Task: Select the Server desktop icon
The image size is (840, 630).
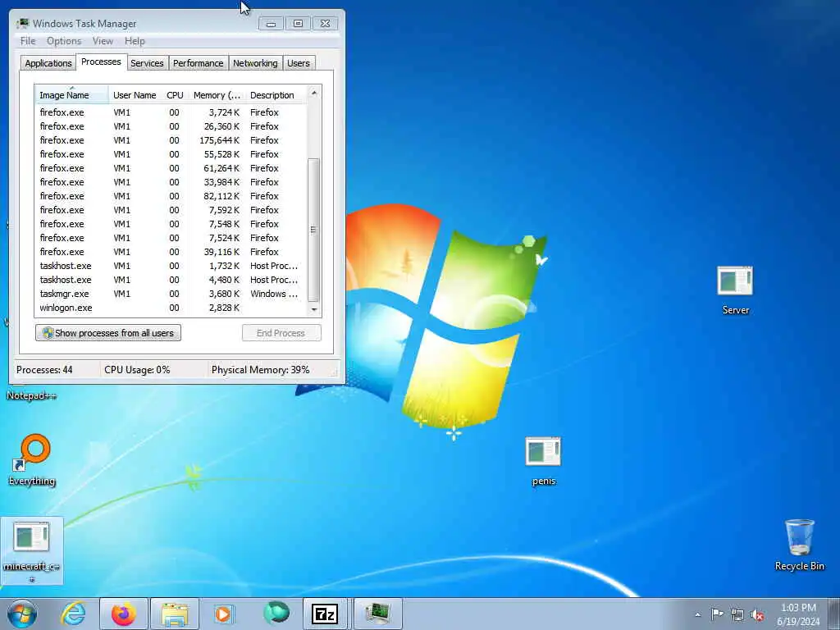Action: [735, 290]
